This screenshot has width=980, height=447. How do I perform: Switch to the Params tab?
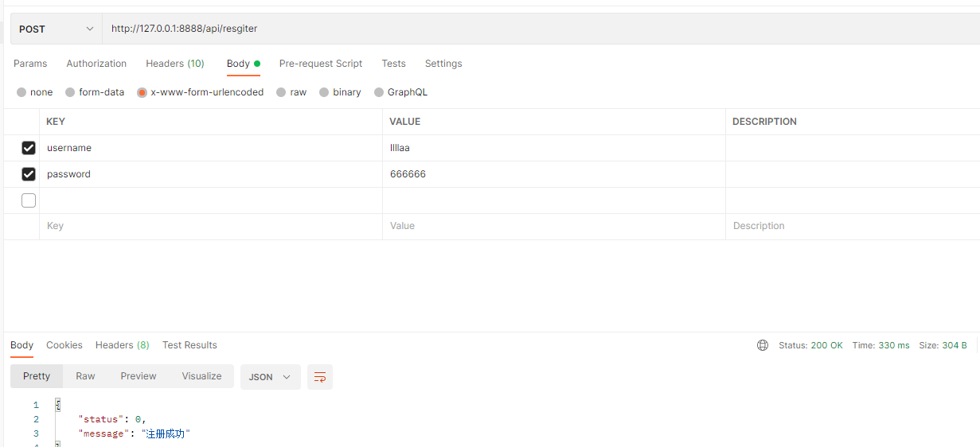pos(30,64)
